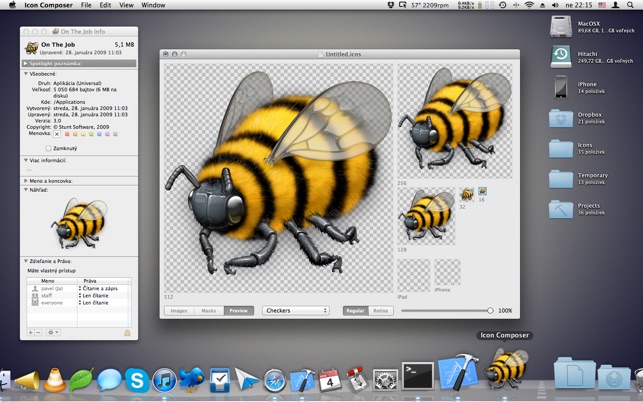The height and width of the screenshot is (402, 643).
Task: Click the padlock in Info window
Action: tap(127, 333)
